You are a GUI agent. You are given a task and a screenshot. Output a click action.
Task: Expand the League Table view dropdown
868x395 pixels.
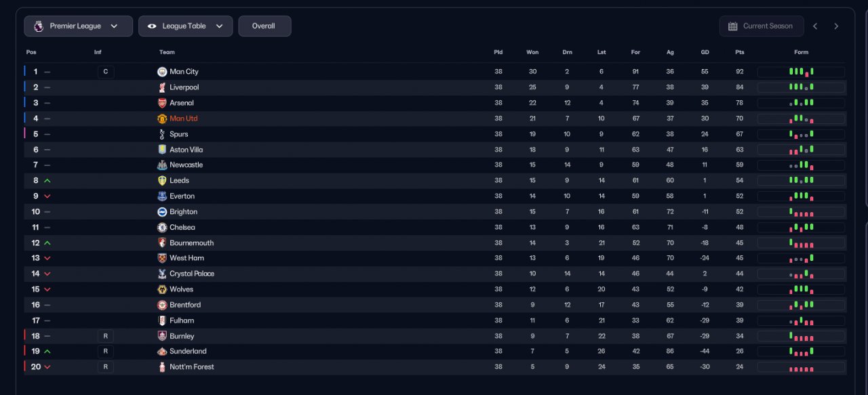point(185,26)
